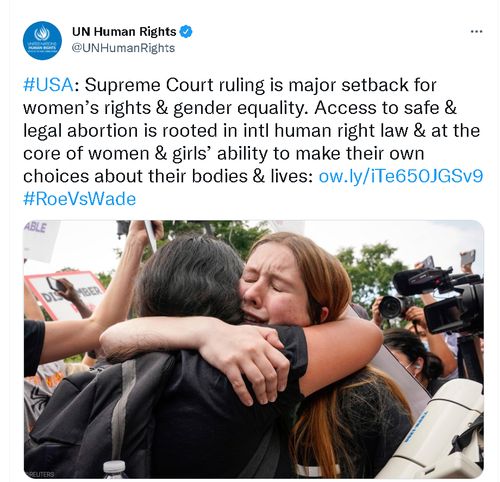Click the blue verified badge
Image resolution: width=500 pixels, height=482 pixels.
186,32
